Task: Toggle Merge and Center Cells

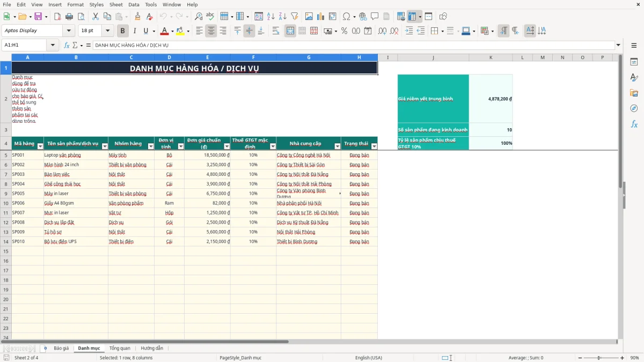Action: pyautogui.click(x=290, y=31)
